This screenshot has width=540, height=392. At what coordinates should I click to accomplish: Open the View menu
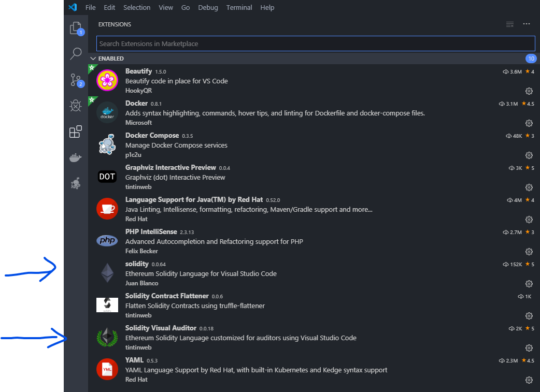(166, 7)
